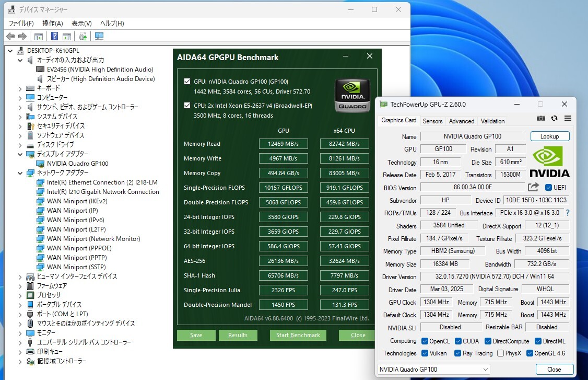Switch to the Advanced tab in GPU-Z
Viewport: 588px width, 380px height.
[x=461, y=121]
